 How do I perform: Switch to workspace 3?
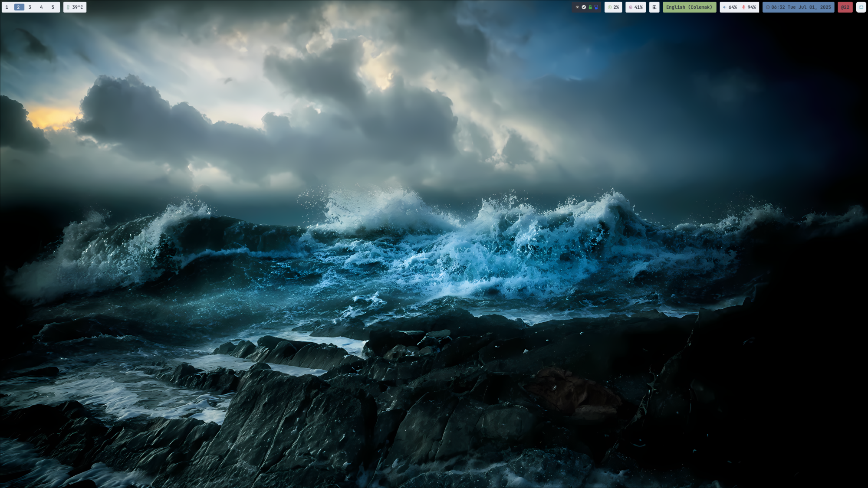(x=30, y=7)
